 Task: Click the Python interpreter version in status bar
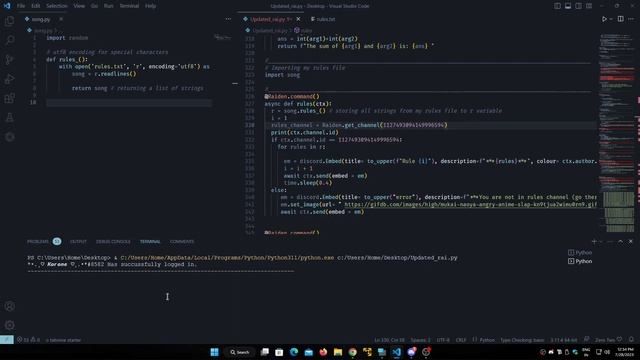pos(564,340)
